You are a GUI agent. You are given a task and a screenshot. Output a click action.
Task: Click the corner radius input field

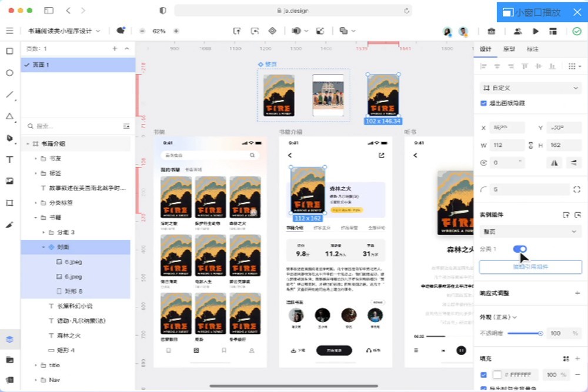pyautogui.click(x=530, y=190)
